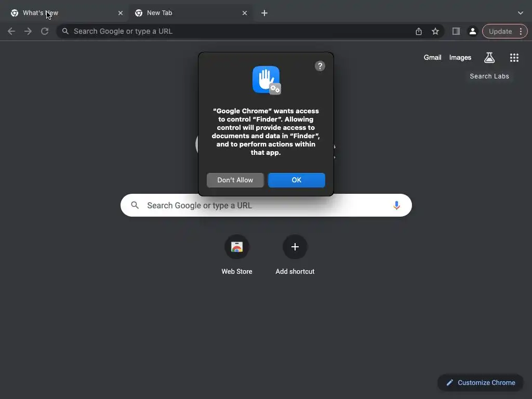Open the Search Labs flask icon
The height and width of the screenshot is (399, 532).
(489, 58)
